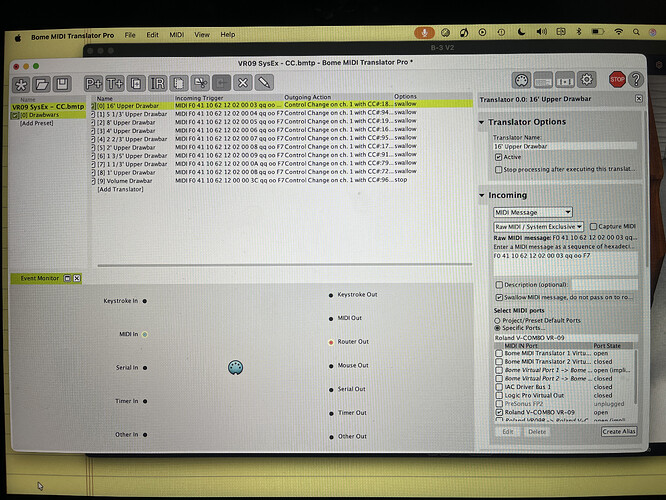
Task: Toggle the Active checkbox for translator
Action: click(499, 157)
